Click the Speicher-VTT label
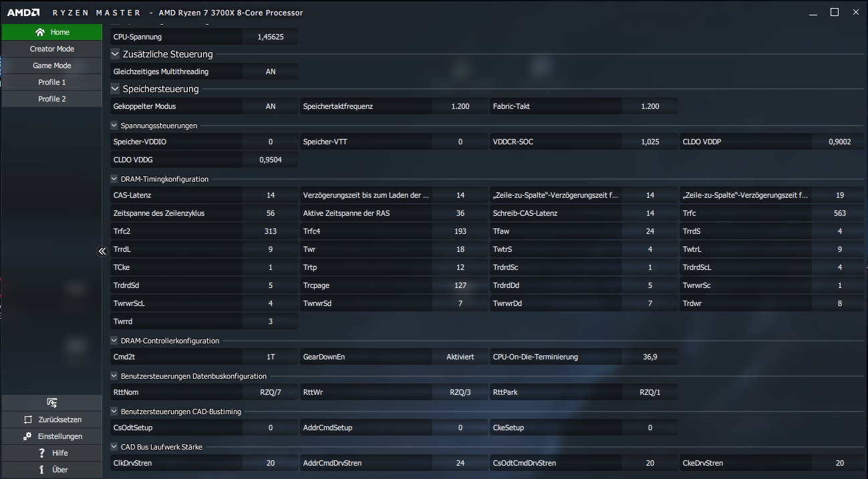 [325, 142]
